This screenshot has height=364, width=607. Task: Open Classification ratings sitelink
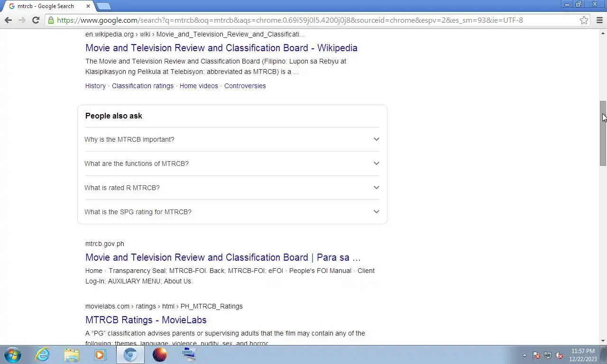pyautogui.click(x=143, y=86)
